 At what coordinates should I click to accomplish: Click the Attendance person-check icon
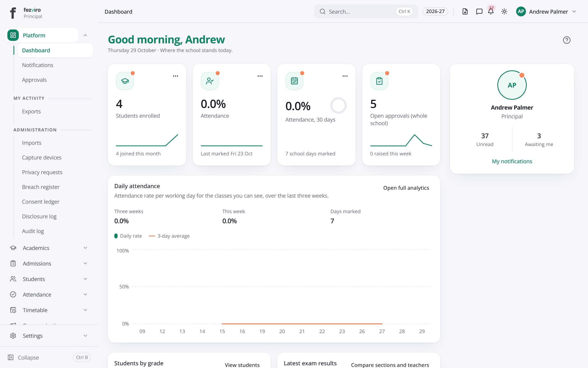[x=210, y=81]
